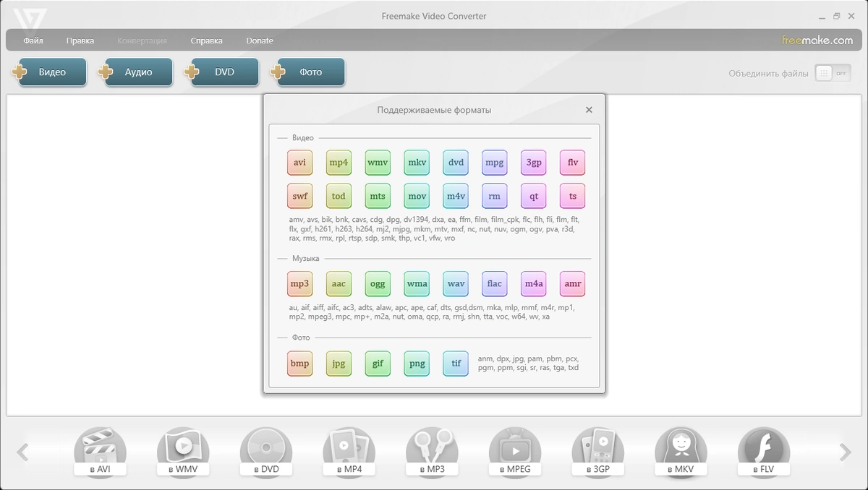The image size is (868, 490).
Task: Click the swf format icon
Action: (x=299, y=196)
